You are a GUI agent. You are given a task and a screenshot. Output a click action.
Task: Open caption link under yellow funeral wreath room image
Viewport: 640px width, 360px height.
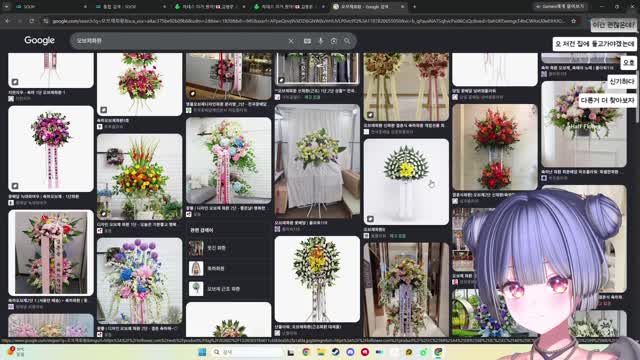[x=301, y=223]
